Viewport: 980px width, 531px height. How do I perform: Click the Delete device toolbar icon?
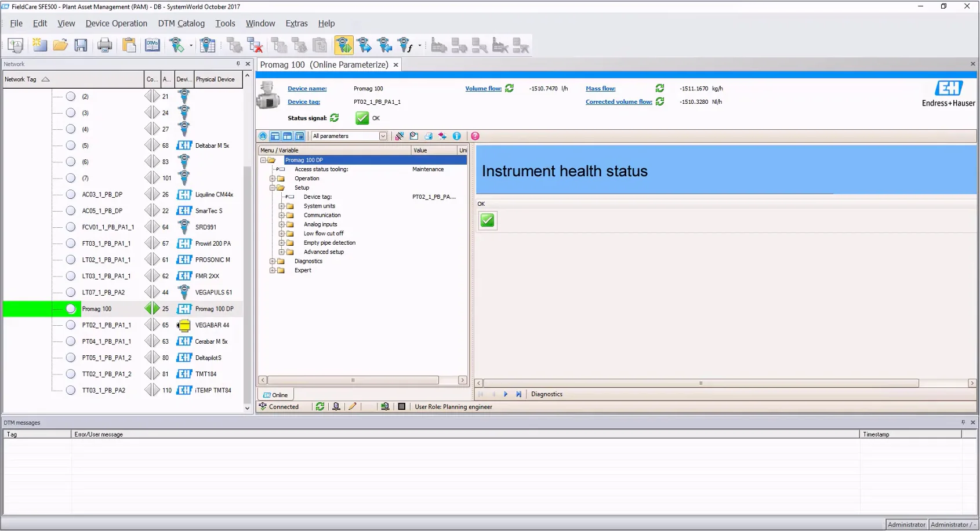(255, 45)
